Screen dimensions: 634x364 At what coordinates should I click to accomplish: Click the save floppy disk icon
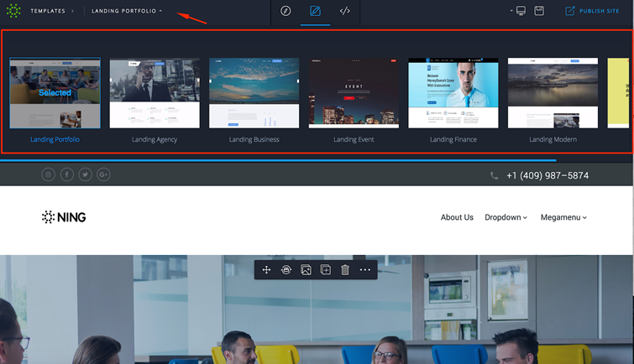point(539,11)
